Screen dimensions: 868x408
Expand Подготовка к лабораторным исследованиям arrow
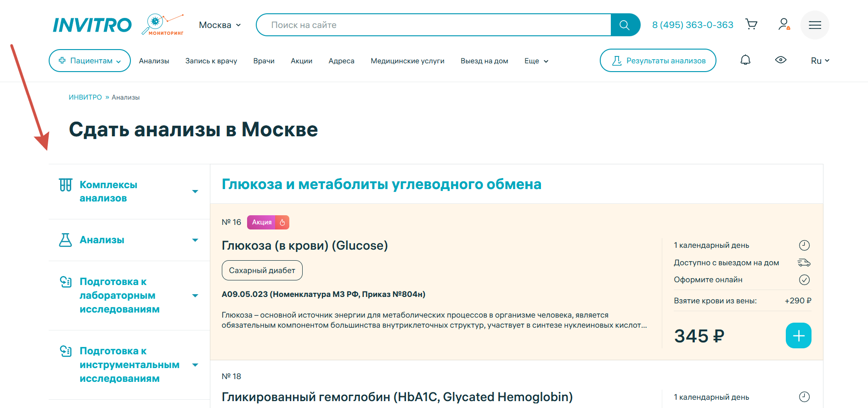click(195, 296)
